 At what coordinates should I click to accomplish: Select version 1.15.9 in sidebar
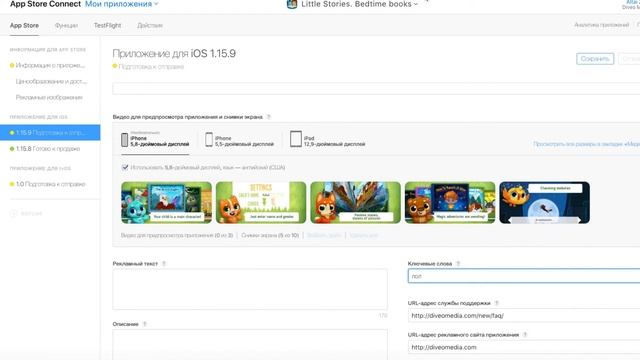tap(50, 133)
